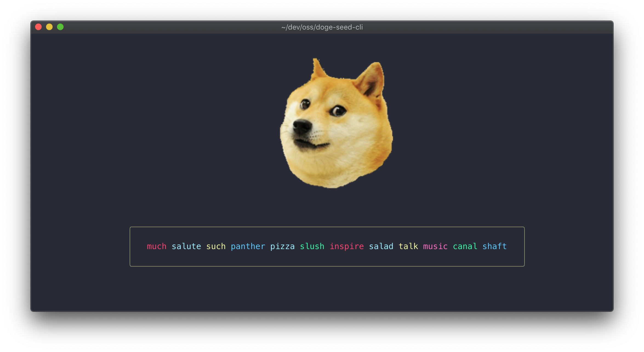Screen dimensions: 644x352
Task: Click the red word 'much'
Action: [x=156, y=246]
